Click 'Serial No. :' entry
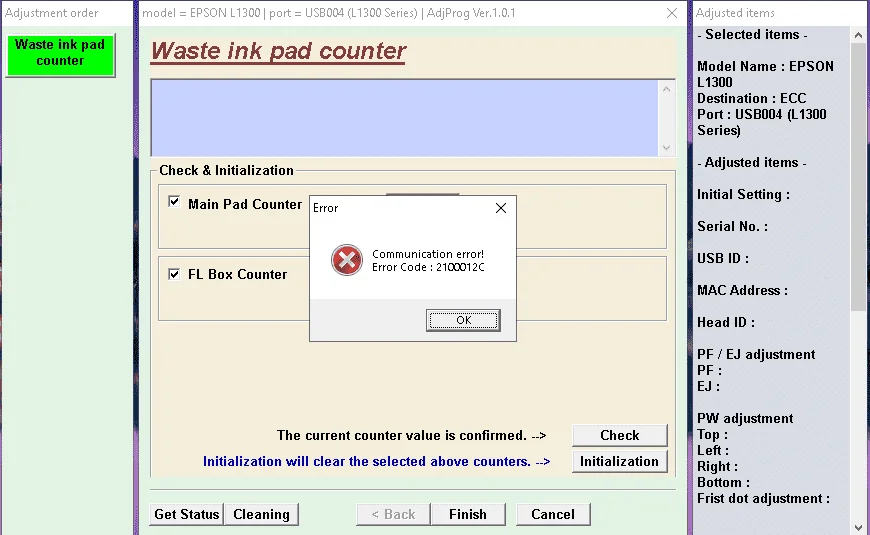The image size is (870, 535). (x=732, y=226)
